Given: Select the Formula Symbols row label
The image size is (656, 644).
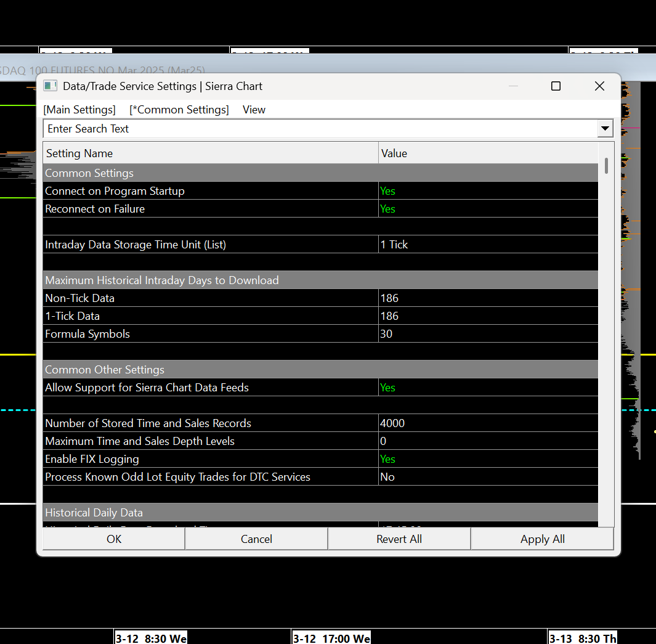Looking at the screenshot, I should coord(87,334).
